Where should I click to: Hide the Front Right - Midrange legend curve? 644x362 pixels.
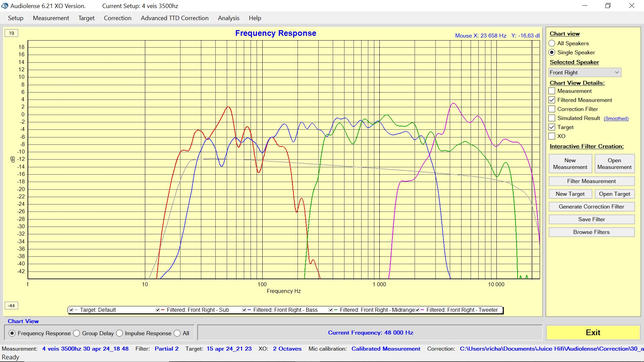pos(331,310)
